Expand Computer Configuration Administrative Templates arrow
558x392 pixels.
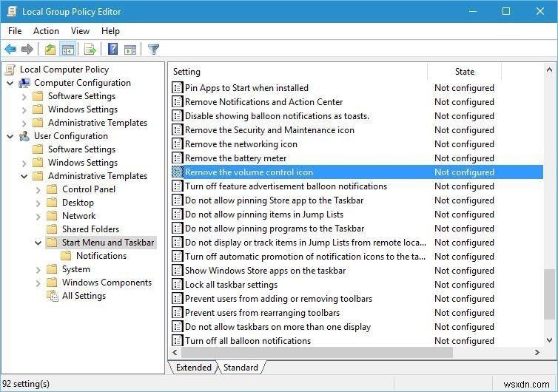click(x=24, y=124)
